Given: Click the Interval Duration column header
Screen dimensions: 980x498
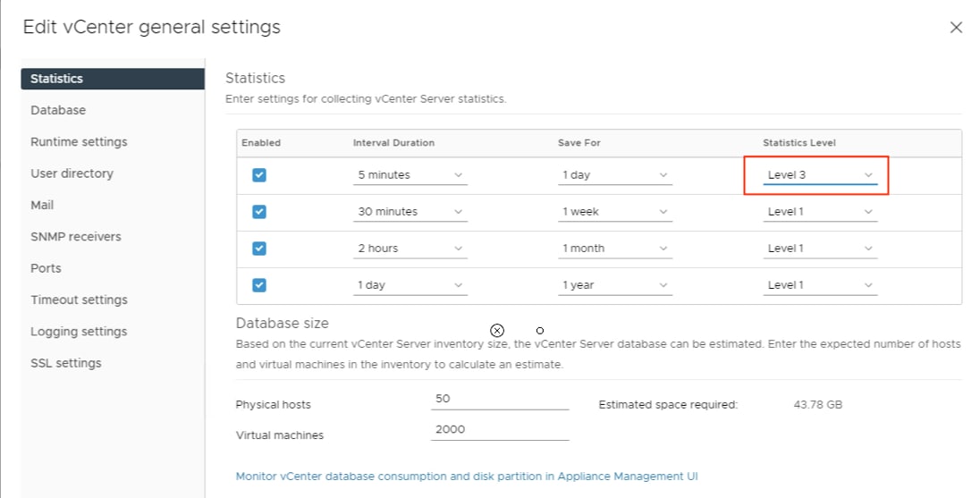Looking at the screenshot, I should click(393, 142).
